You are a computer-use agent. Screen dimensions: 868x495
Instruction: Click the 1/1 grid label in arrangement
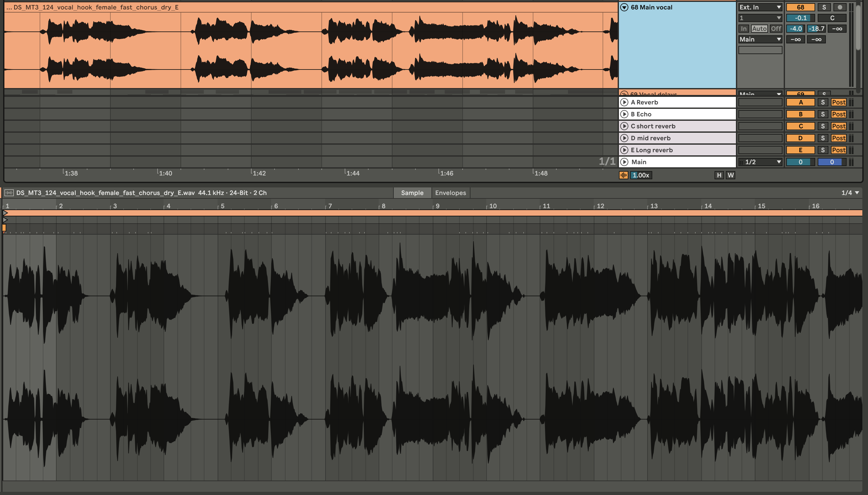607,161
